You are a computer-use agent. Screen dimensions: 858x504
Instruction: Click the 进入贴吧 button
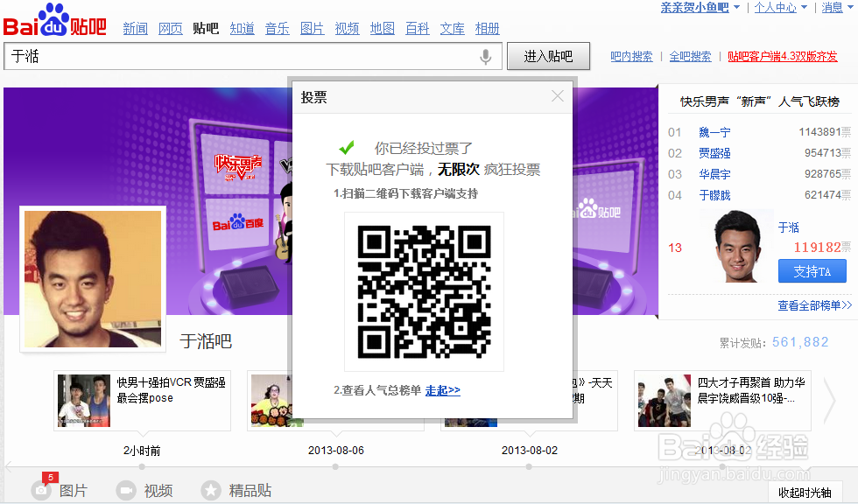pyautogui.click(x=548, y=56)
